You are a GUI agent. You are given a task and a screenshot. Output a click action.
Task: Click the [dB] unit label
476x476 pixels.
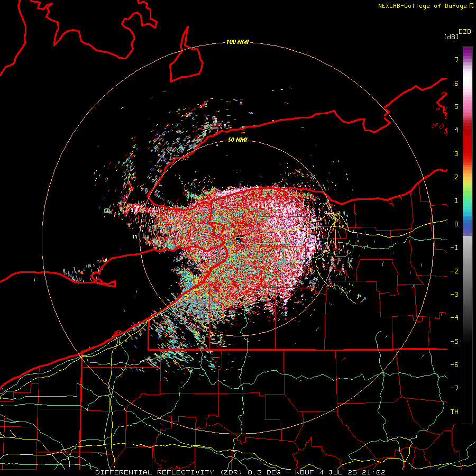tap(451, 36)
